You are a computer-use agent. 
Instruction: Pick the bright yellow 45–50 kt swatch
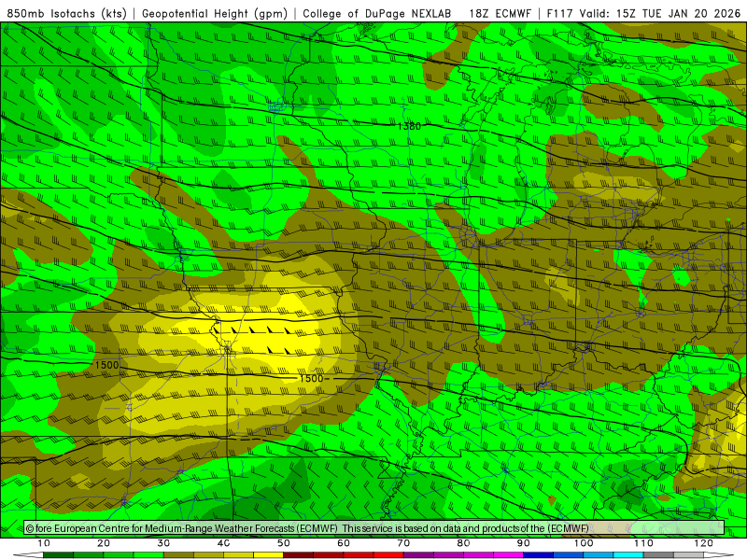268,555
